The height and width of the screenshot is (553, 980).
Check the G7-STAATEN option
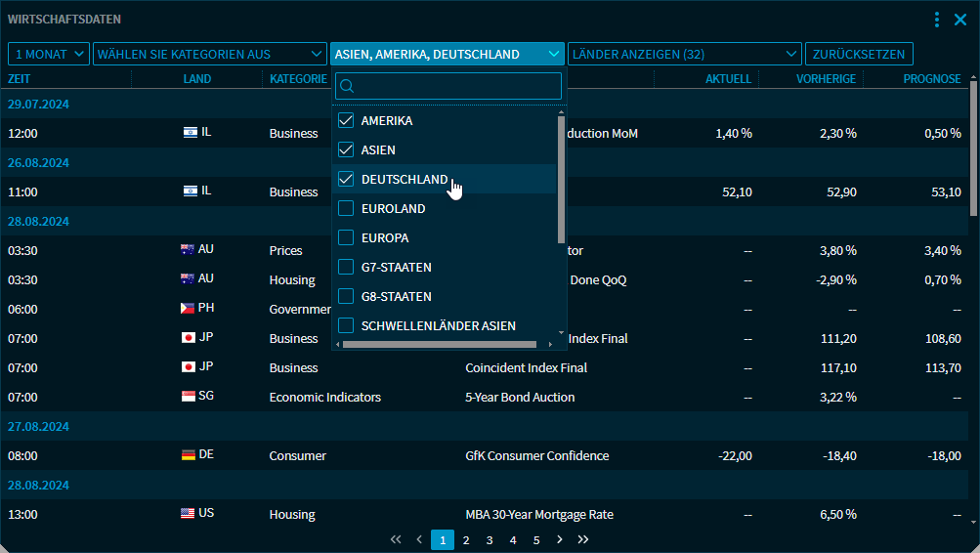click(x=345, y=268)
